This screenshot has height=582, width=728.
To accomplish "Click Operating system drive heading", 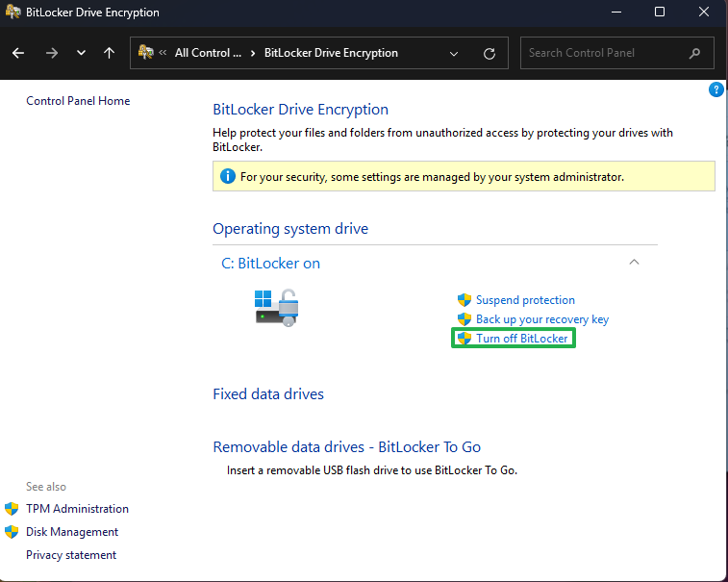I will (290, 229).
